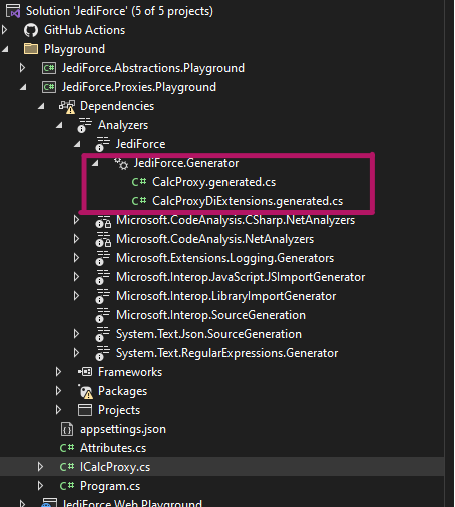Click the gear icon for JediForce.Generator
The width and height of the screenshot is (455, 507).
[x=121, y=163]
